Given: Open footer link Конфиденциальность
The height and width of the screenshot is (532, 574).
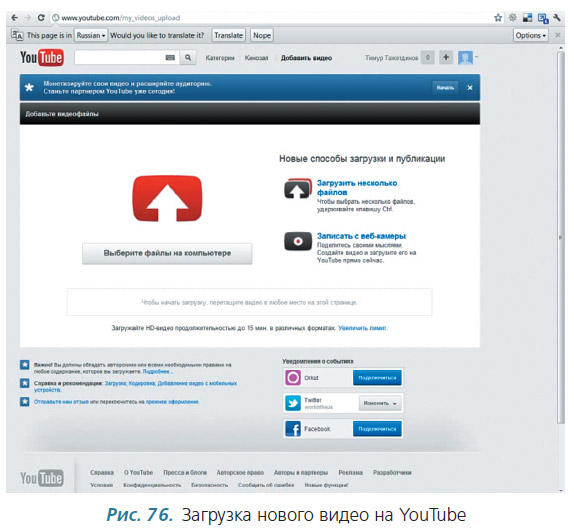Looking at the screenshot, I should pyautogui.click(x=152, y=485).
